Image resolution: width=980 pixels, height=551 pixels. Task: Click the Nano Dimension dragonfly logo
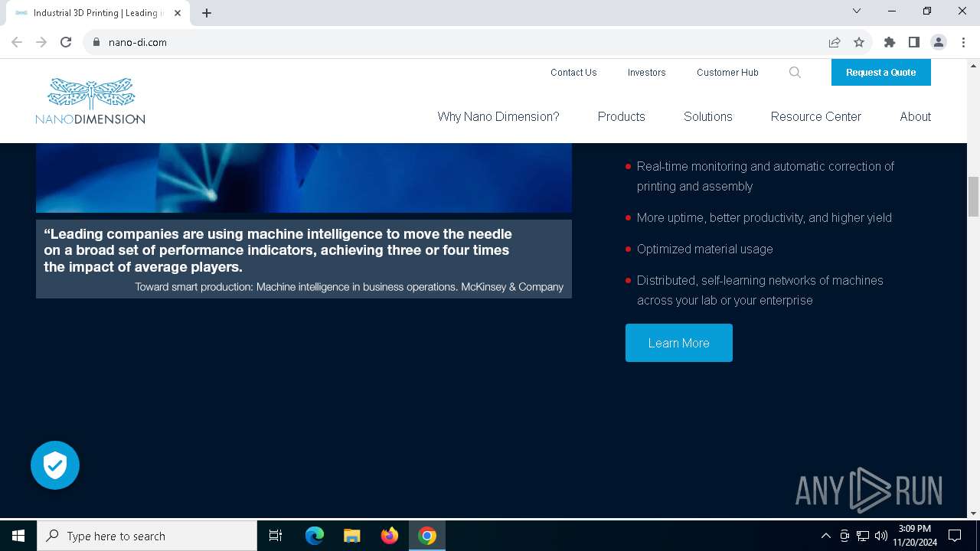point(90,101)
